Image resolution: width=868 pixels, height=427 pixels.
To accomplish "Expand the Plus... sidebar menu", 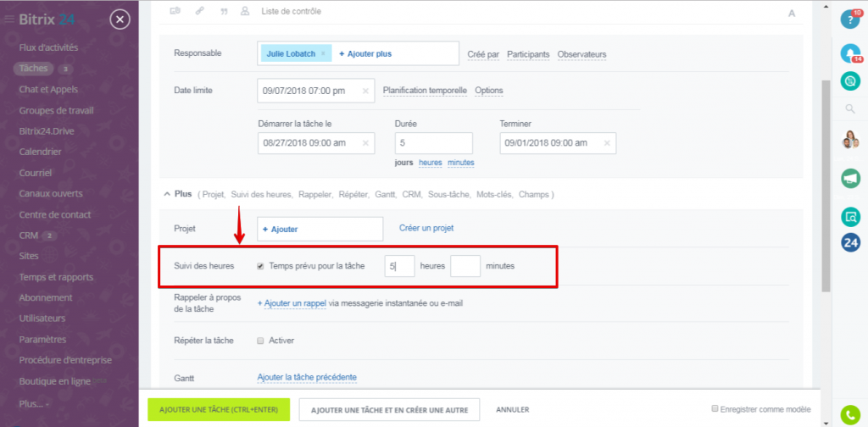I will (33, 404).
